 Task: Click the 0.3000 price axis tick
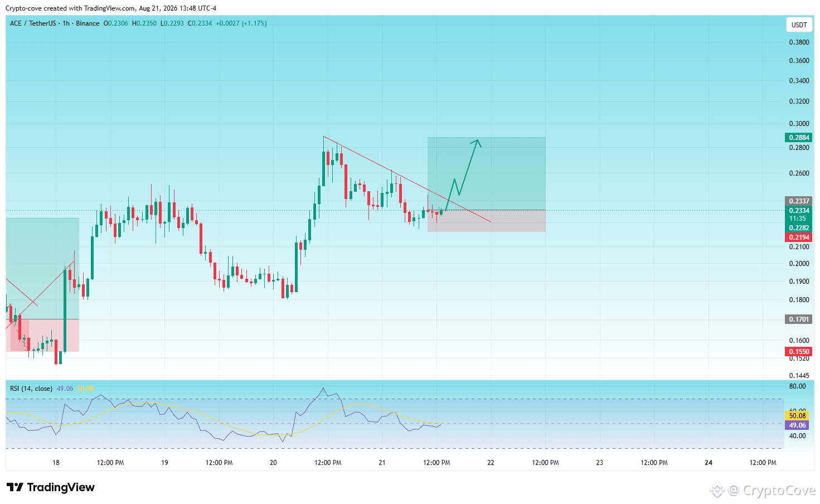799,124
